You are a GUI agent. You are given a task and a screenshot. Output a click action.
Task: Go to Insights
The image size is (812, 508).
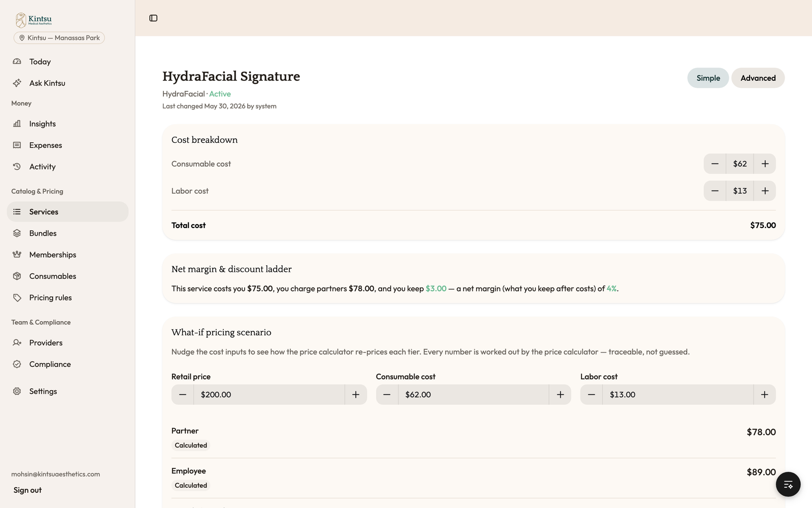(67, 123)
